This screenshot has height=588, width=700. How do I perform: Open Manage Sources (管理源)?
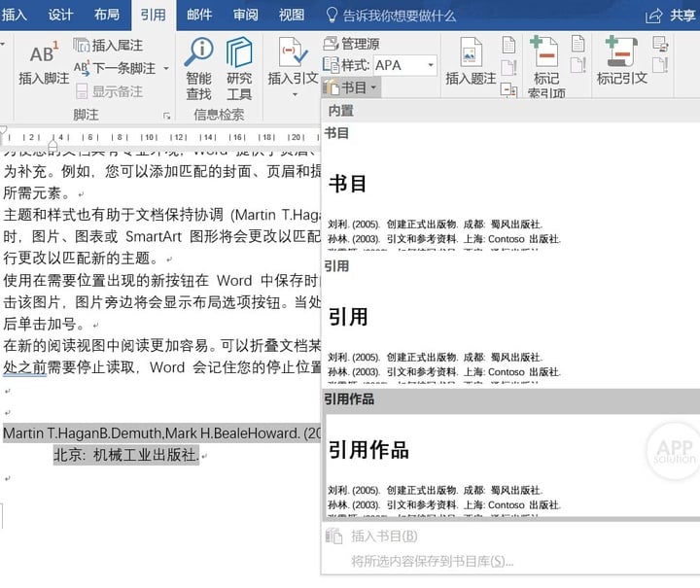[x=351, y=44]
